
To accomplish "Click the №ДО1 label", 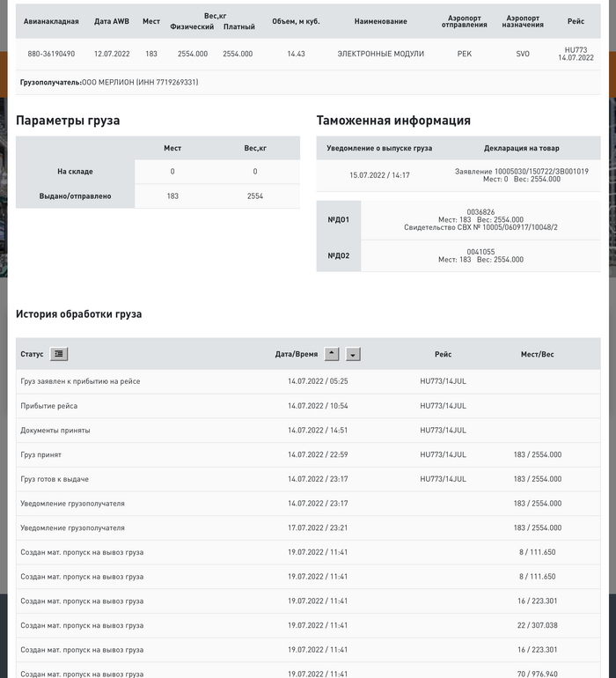I will tap(339, 219).
